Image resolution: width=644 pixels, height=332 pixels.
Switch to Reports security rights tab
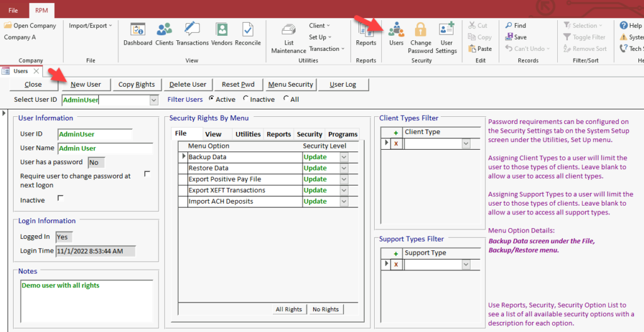pyautogui.click(x=279, y=134)
